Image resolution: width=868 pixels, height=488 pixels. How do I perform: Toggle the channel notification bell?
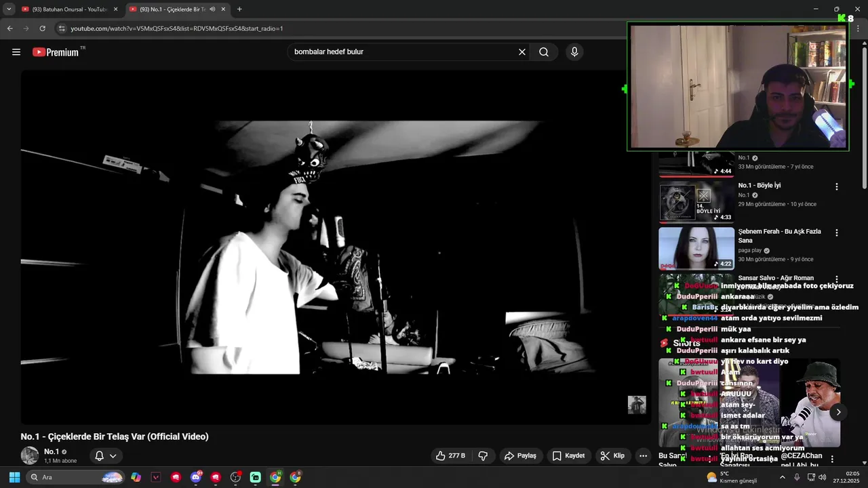pyautogui.click(x=99, y=456)
